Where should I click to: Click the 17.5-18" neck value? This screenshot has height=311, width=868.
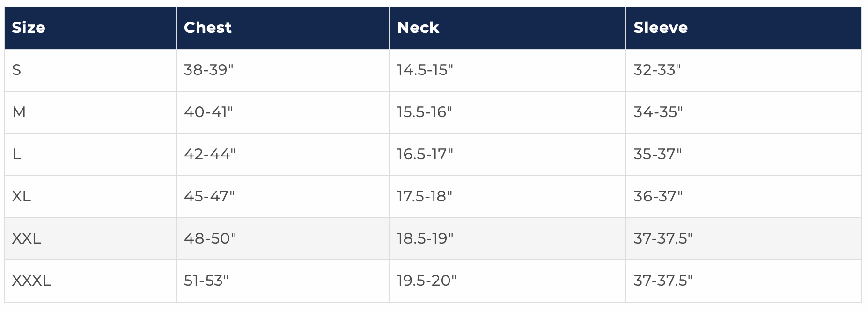425,197
